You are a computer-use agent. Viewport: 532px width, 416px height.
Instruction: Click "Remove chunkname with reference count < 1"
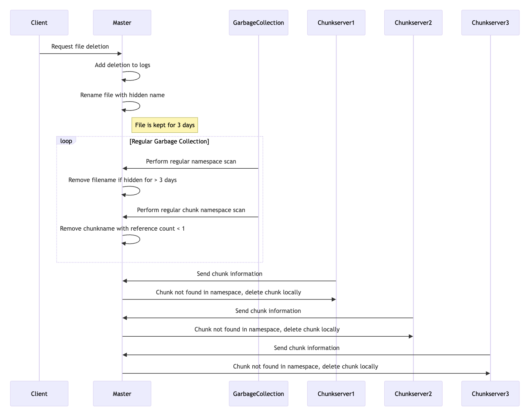click(122, 228)
